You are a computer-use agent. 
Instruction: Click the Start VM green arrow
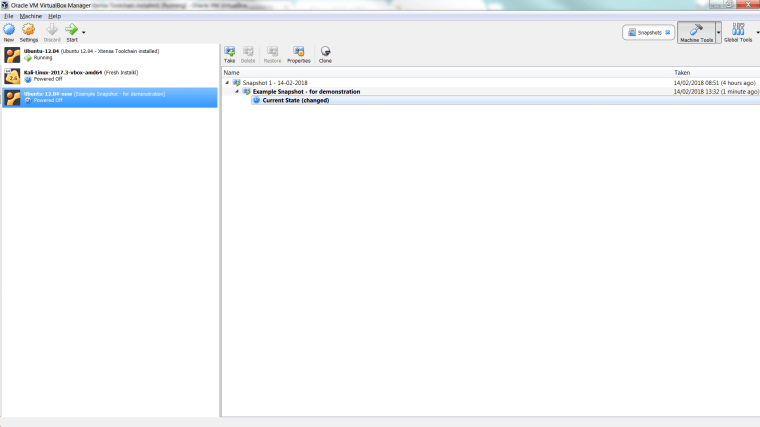pyautogui.click(x=71, y=30)
